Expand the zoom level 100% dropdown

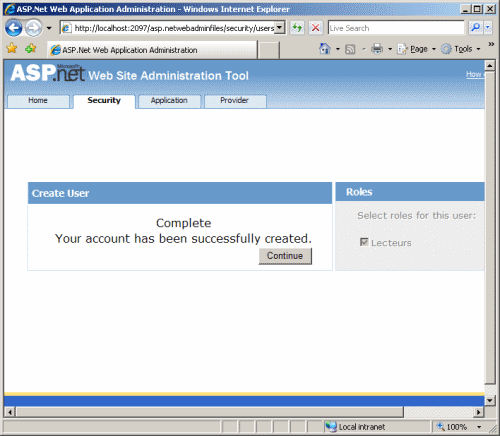[x=479, y=427]
